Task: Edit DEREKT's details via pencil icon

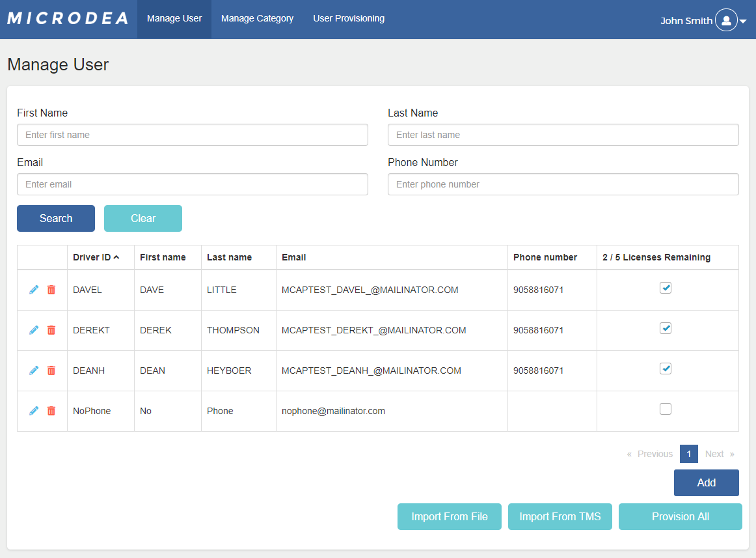Action: coord(33,329)
